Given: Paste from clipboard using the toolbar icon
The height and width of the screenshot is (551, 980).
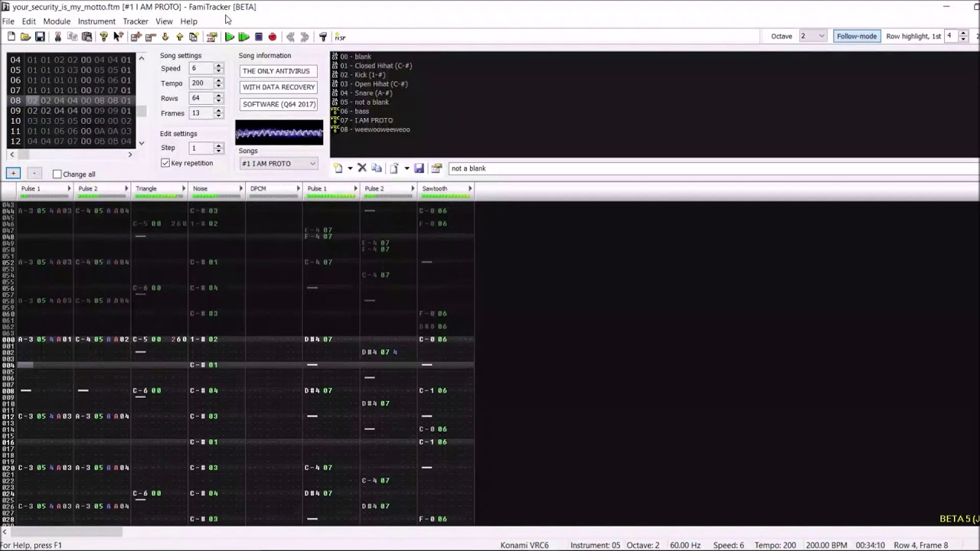Looking at the screenshot, I should click(x=87, y=37).
